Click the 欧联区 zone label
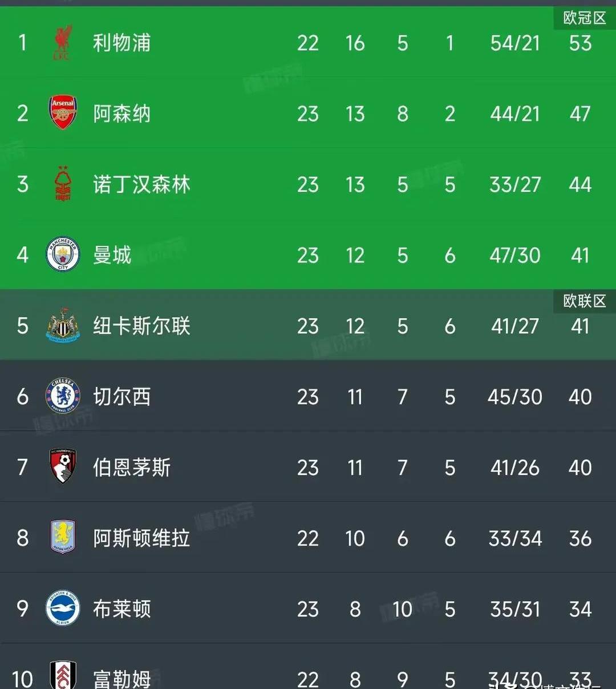 point(584,301)
